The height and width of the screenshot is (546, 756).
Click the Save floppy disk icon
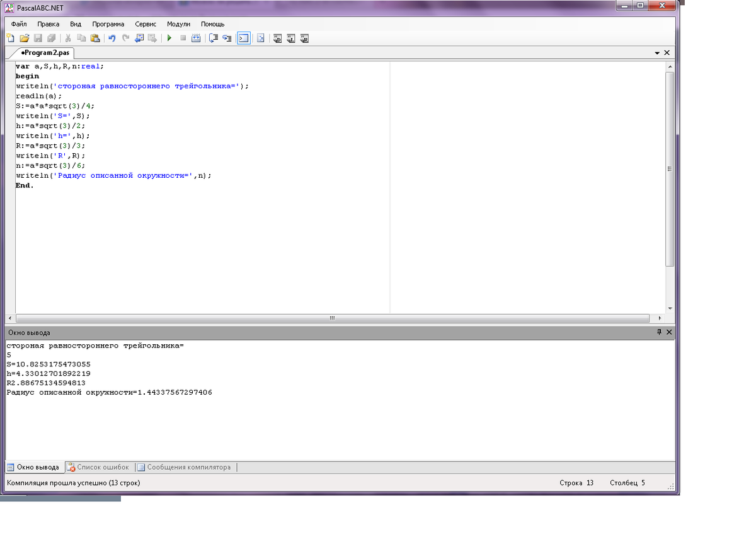click(x=37, y=38)
